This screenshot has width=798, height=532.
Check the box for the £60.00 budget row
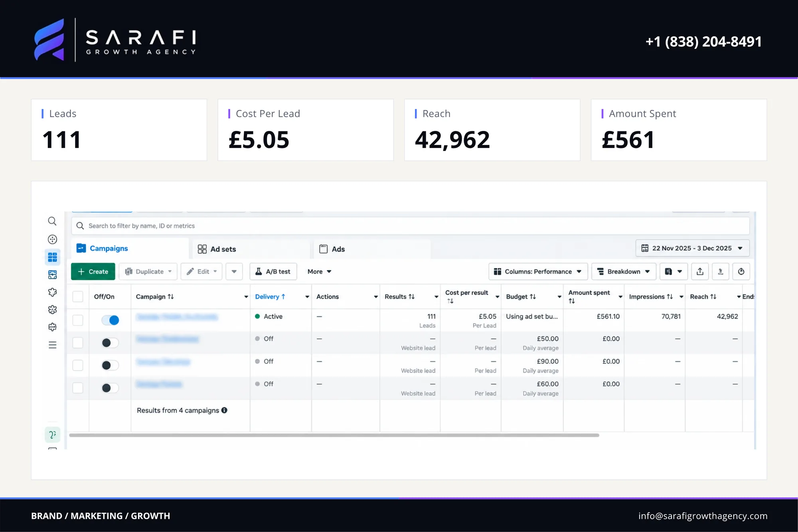click(78, 388)
